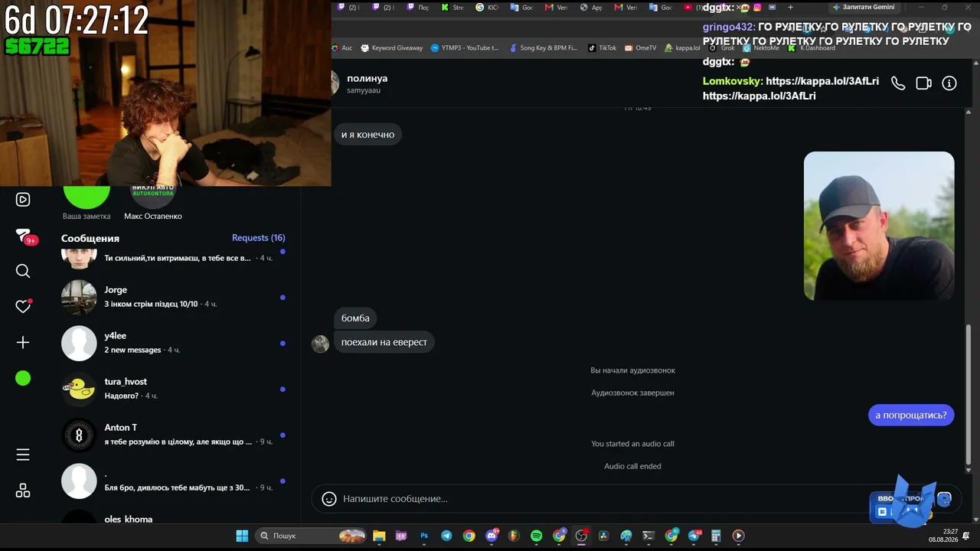
Task: Click the 'поехали на еверест' message
Action: [384, 342]
